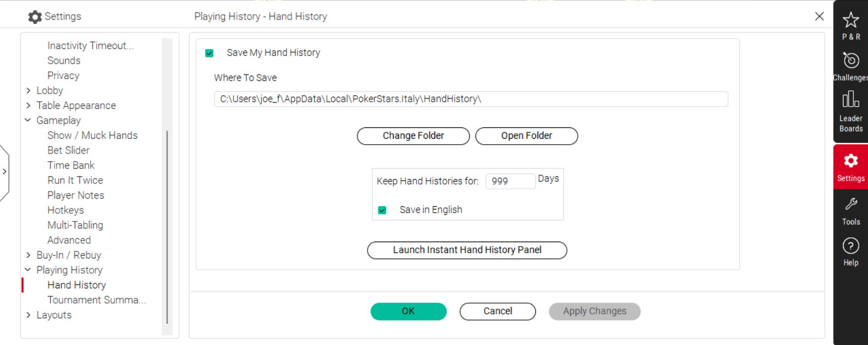
Task: Select Inactivity Timeout settings
Action: click(90, 46)
